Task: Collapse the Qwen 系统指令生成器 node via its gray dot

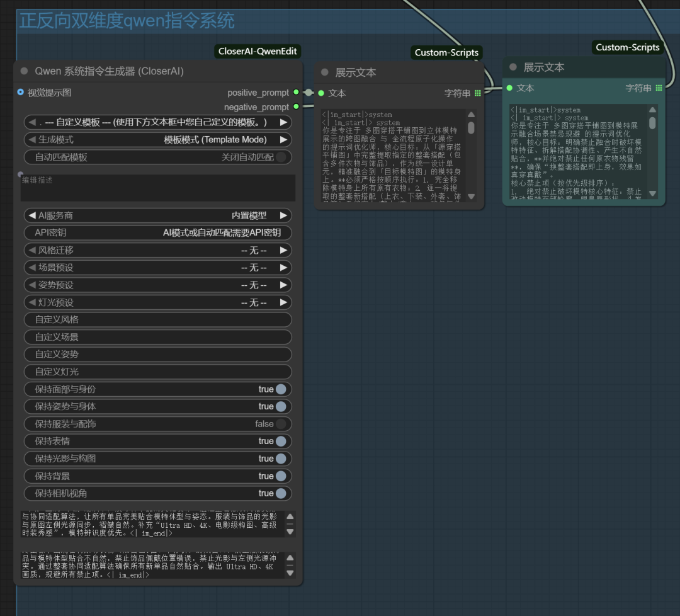Action: click(x=25, y=71)
